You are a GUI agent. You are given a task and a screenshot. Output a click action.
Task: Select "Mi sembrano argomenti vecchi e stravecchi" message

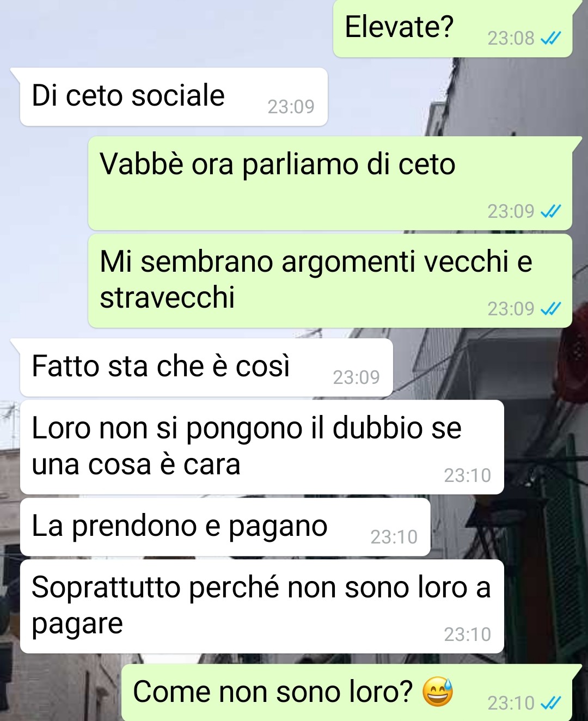(330, 281)
